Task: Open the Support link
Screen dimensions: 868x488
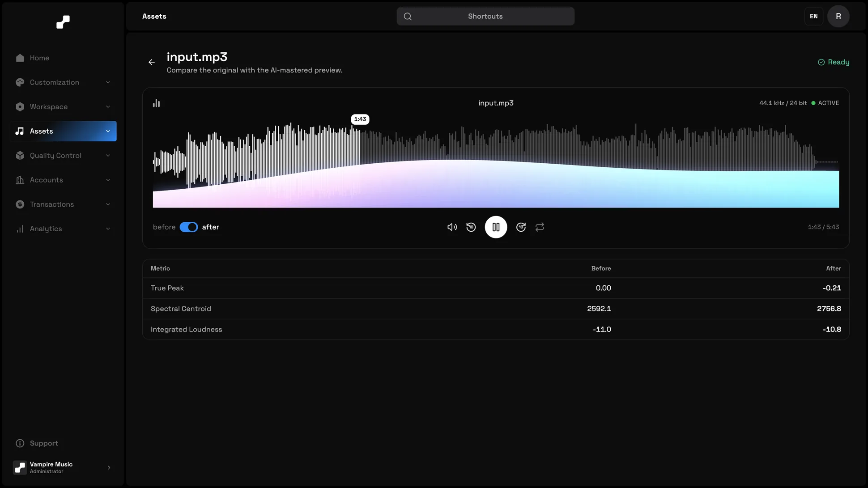Action: pyautogui.click(x=63, y=443)
